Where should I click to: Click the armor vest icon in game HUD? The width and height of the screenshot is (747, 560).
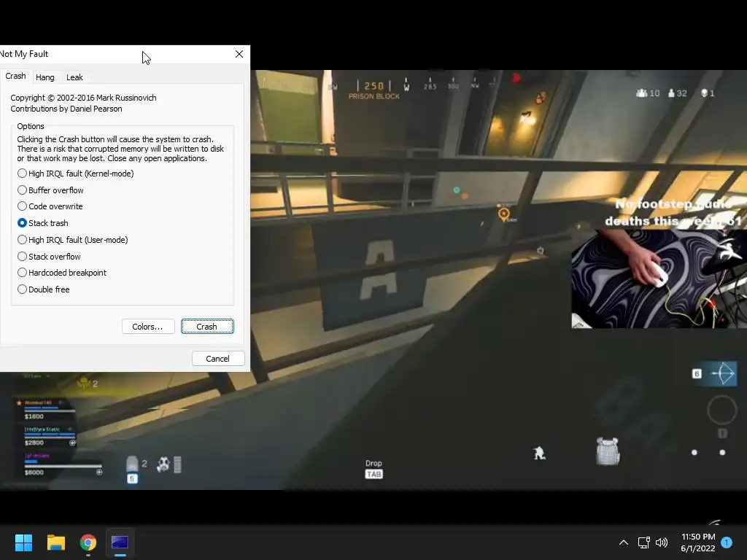point(608,451)
